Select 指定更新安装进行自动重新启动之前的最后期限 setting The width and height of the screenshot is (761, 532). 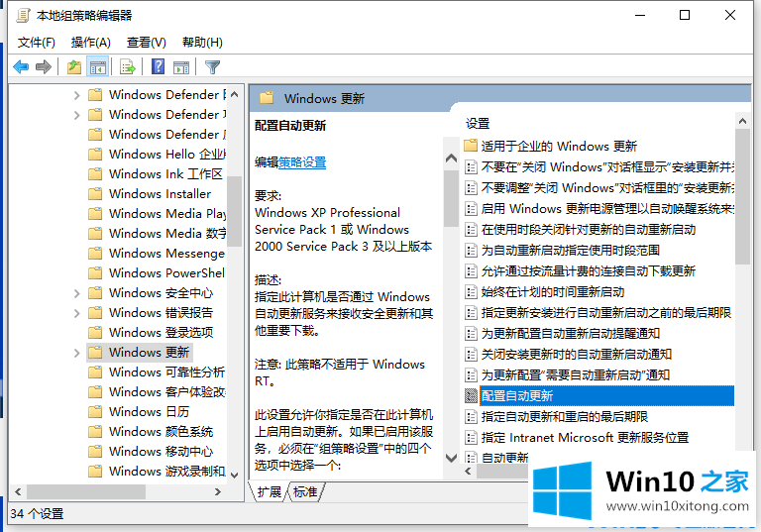pos(606,313)
